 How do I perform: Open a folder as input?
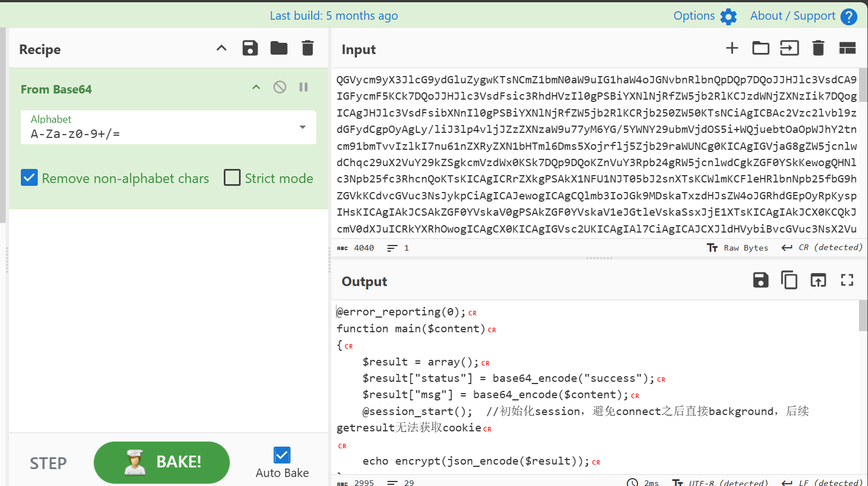pyautogui.click(x=760, y=48)
